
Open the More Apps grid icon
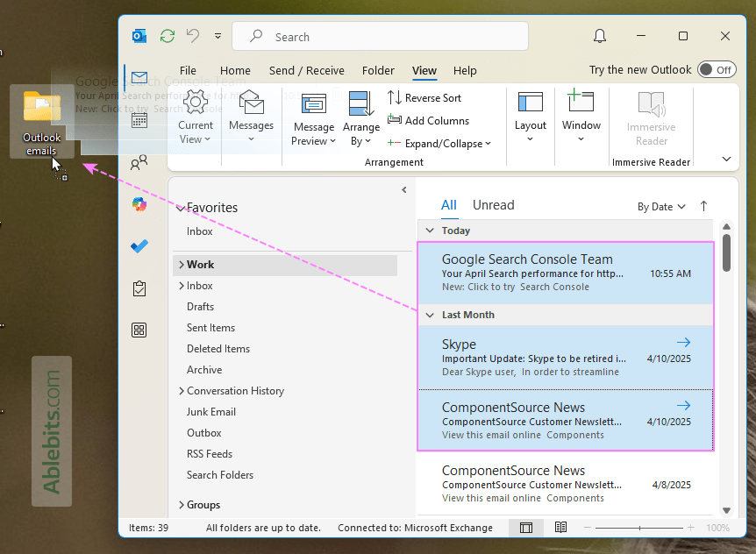click(x=139, y=330)
